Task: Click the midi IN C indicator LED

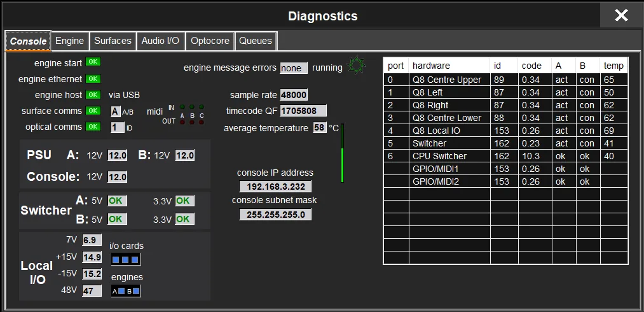Action: (x=202, y=107)
